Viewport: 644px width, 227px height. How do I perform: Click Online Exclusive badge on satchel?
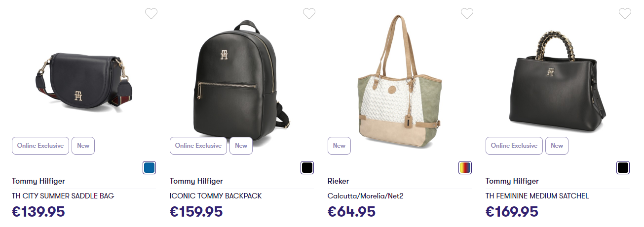pyautogui.click(x=514, y=146)
